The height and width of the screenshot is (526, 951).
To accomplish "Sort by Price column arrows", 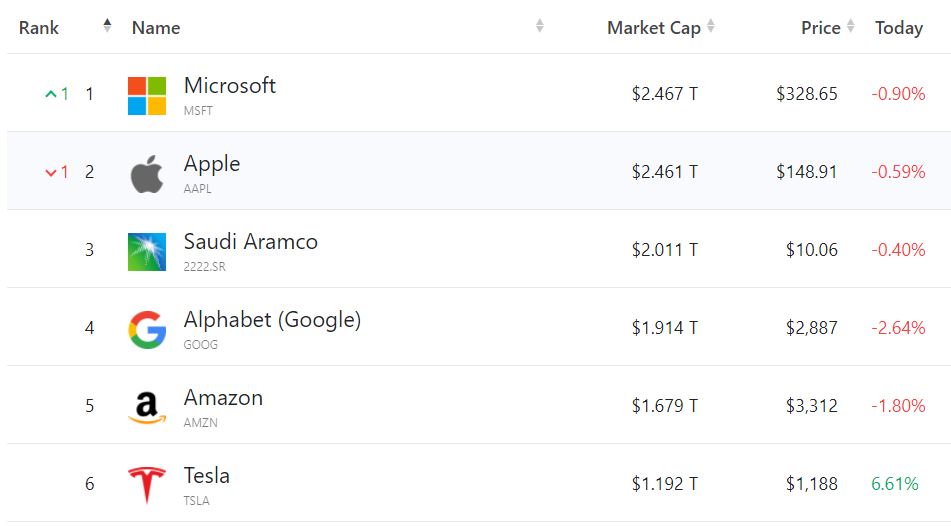I will 851,27.
